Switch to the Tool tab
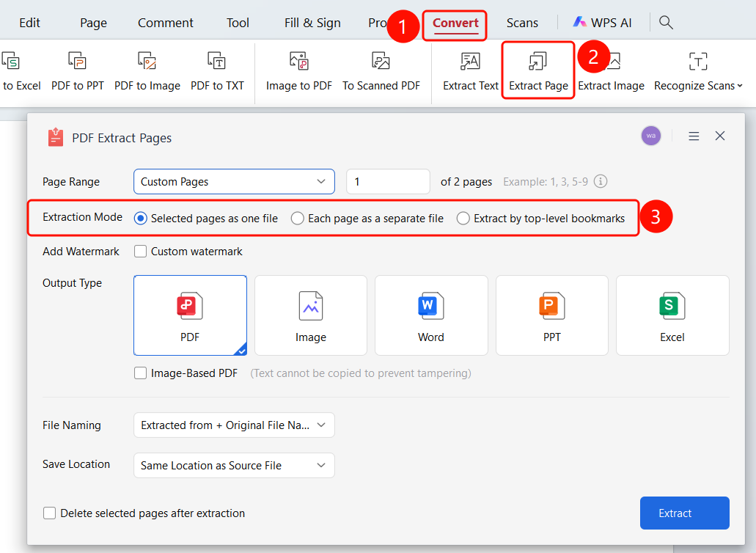The height and width of the screenshot is (553, 756). point(238,23)
